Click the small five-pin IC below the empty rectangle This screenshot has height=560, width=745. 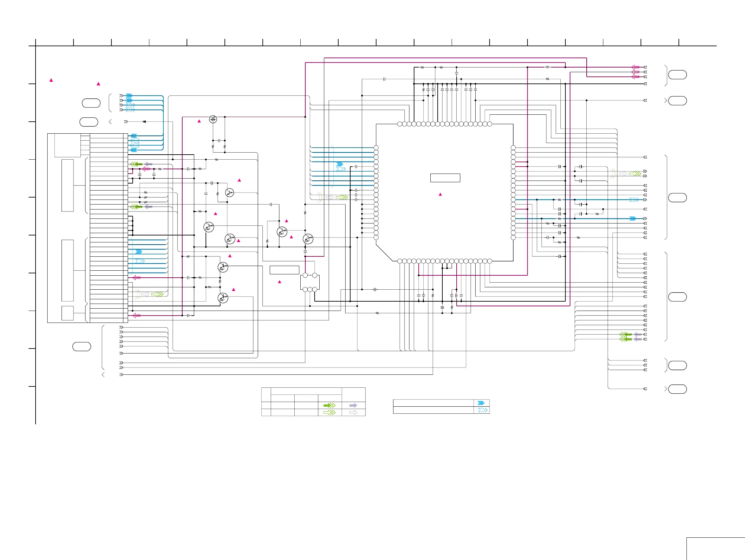pyautogui.click(x=310, y=282)
